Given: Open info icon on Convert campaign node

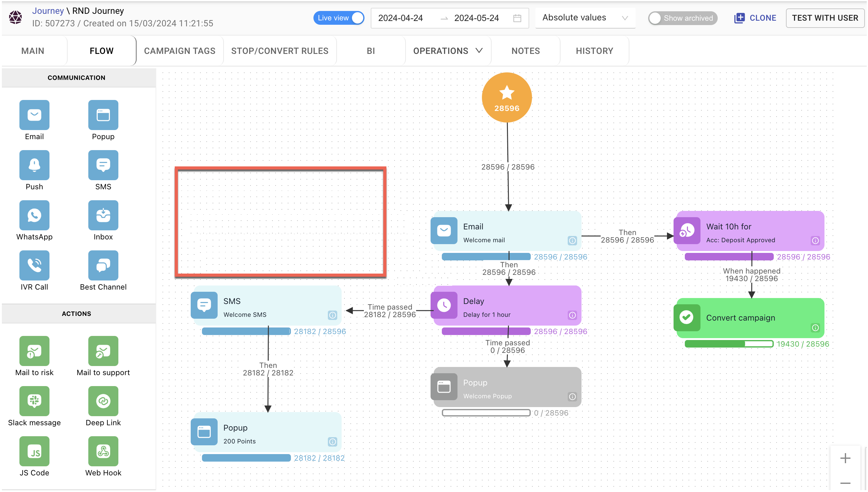Looking at the screenshot, I should [x=815, y=327].
